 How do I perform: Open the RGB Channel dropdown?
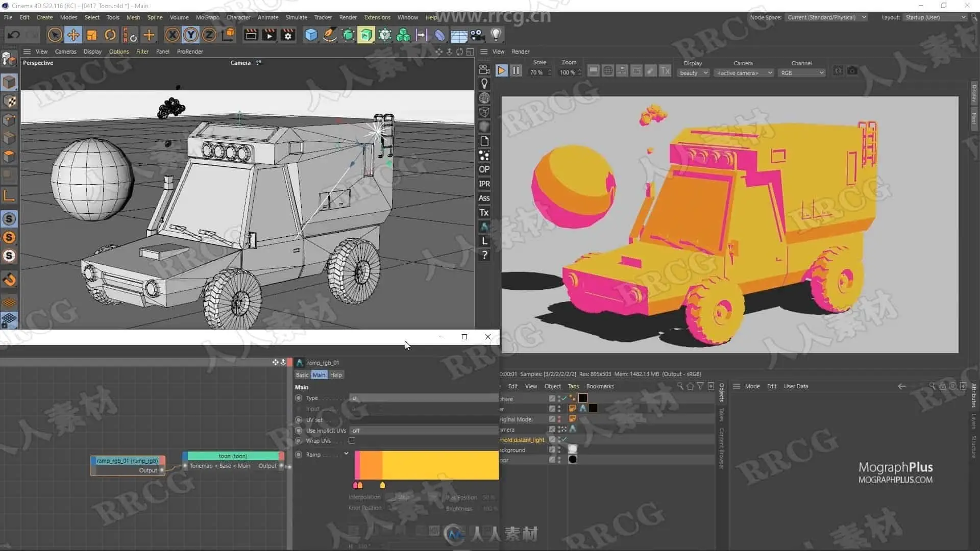click(x=801, y=73)
